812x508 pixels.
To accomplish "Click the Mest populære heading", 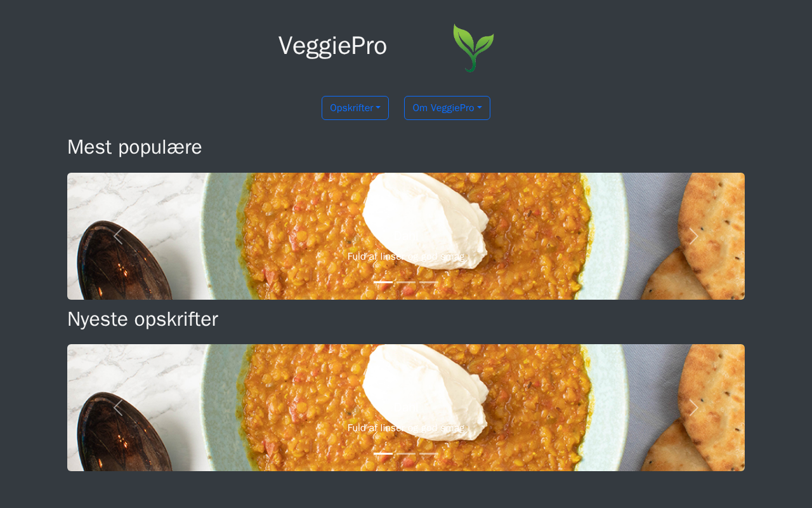I will point(134,147).
